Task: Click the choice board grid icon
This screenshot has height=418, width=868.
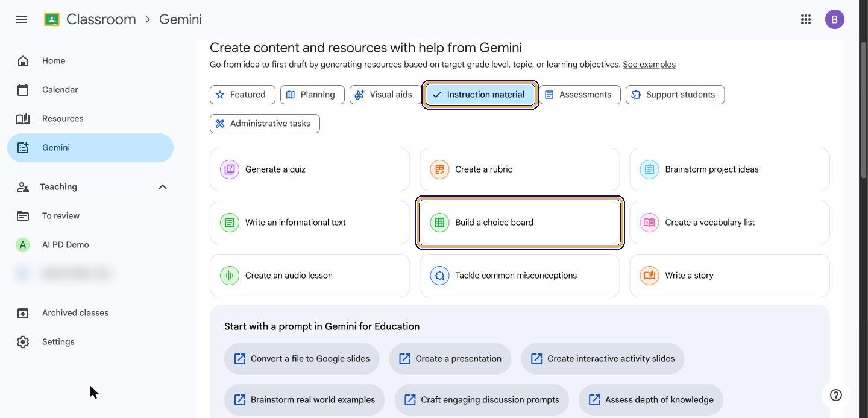Action: click(x=439, y=223)
